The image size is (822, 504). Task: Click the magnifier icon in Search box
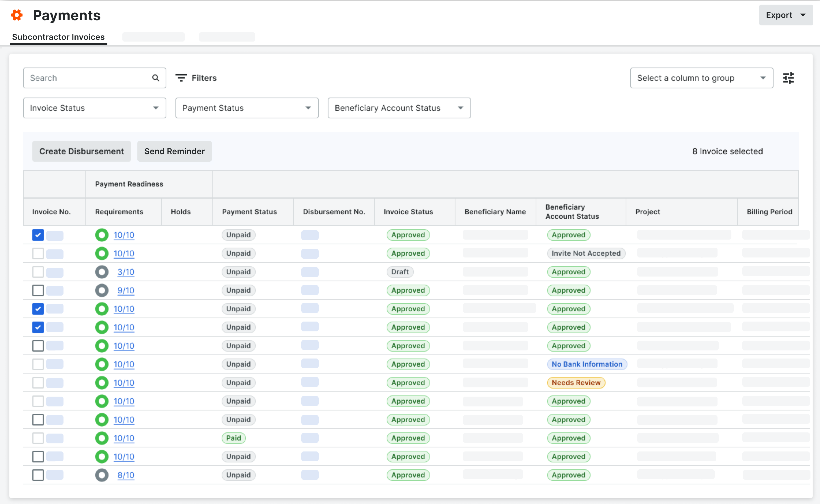pos(156,78)
